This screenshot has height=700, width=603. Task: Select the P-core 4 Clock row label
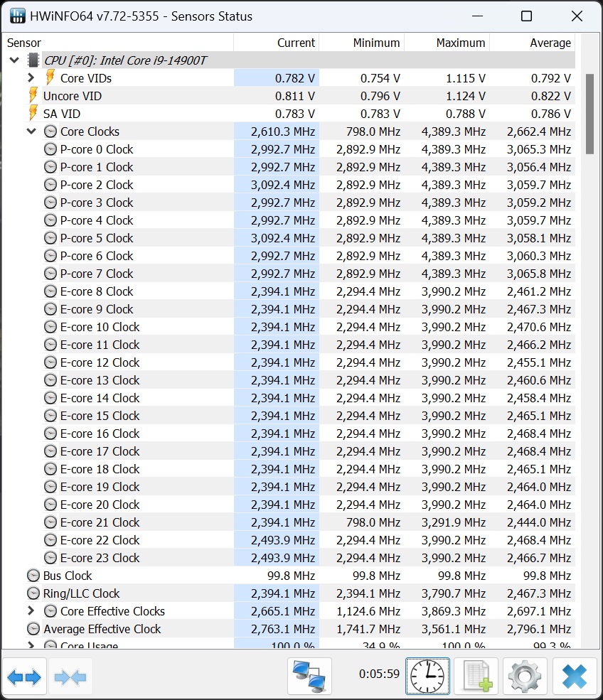[97, 220]
